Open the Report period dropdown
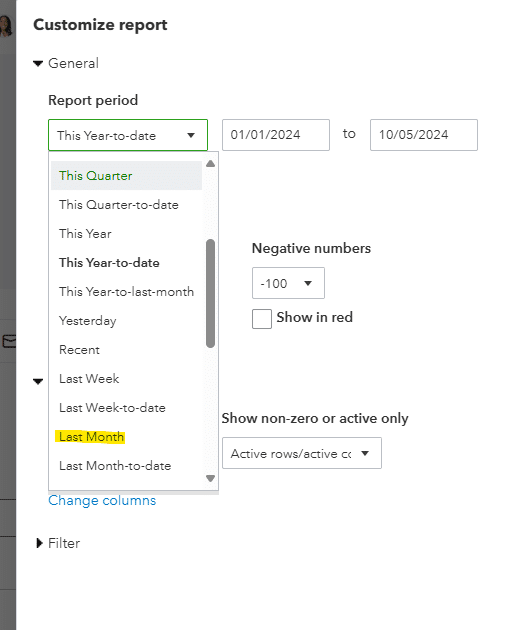Viewport: 527px width, 630px height. (x=128, y=135)
